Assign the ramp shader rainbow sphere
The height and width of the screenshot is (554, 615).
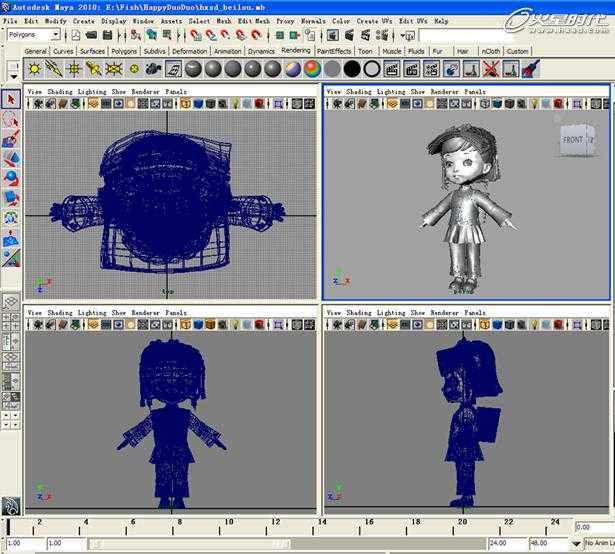[x=312, y=69]
